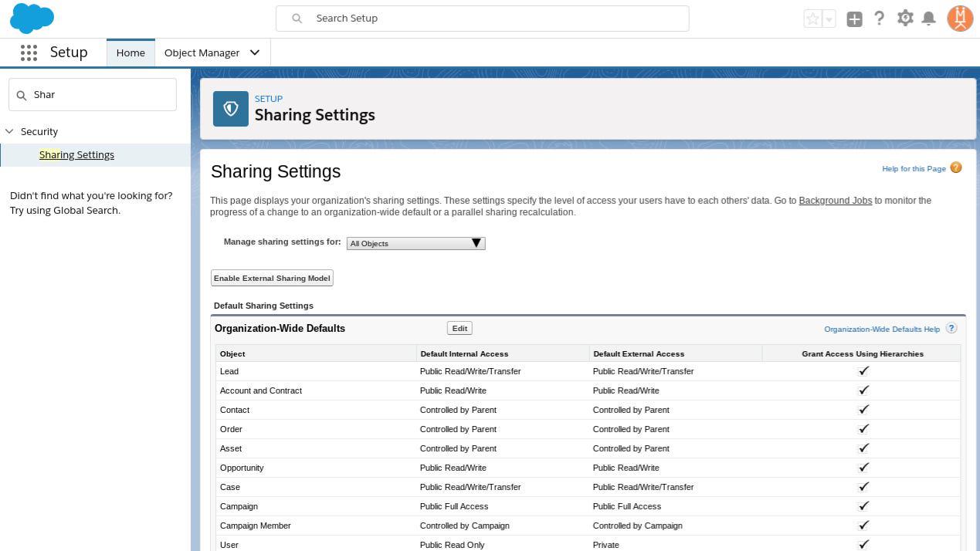
Task: Open the Background Jobs link
Action: (x=835, y=201)
